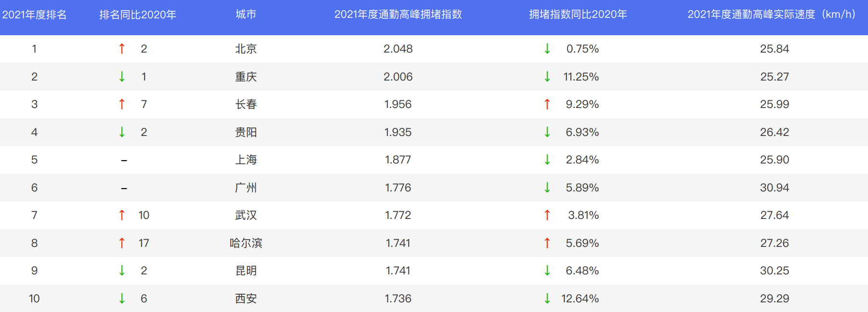Click the 排名同比2020年 column header
Screen dimensions: 868x312
coord(138,14)
